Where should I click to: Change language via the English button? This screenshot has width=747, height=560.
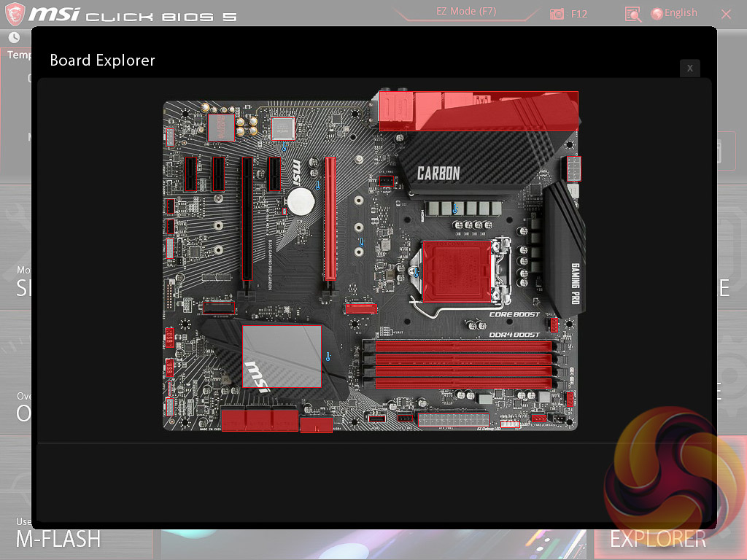point(674,13)
